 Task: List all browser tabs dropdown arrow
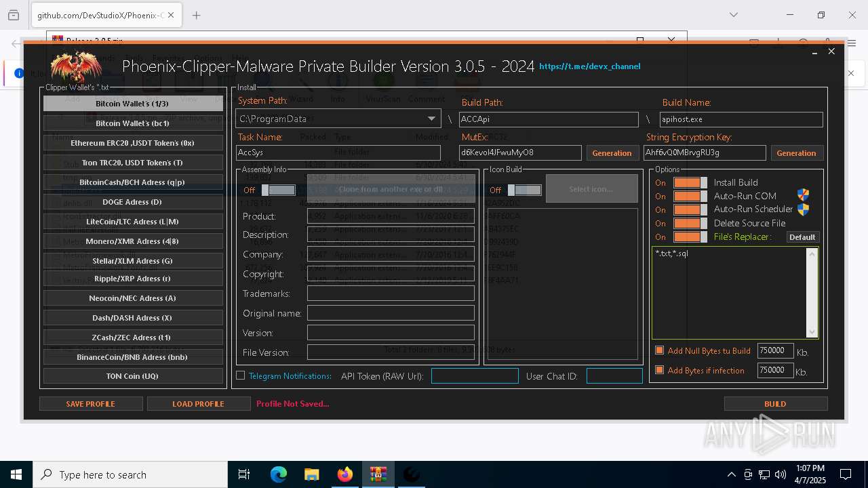coord(734,15)
